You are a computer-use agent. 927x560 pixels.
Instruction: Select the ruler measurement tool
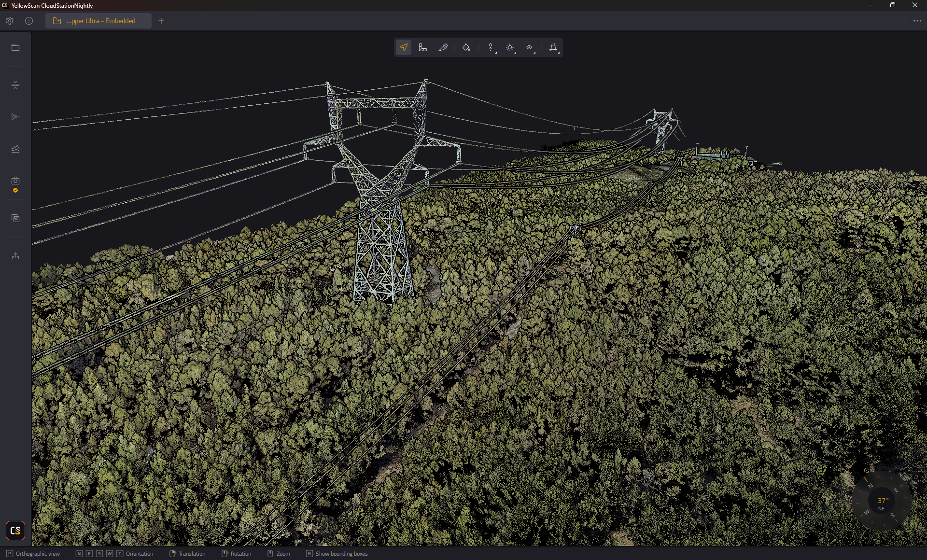423,47
